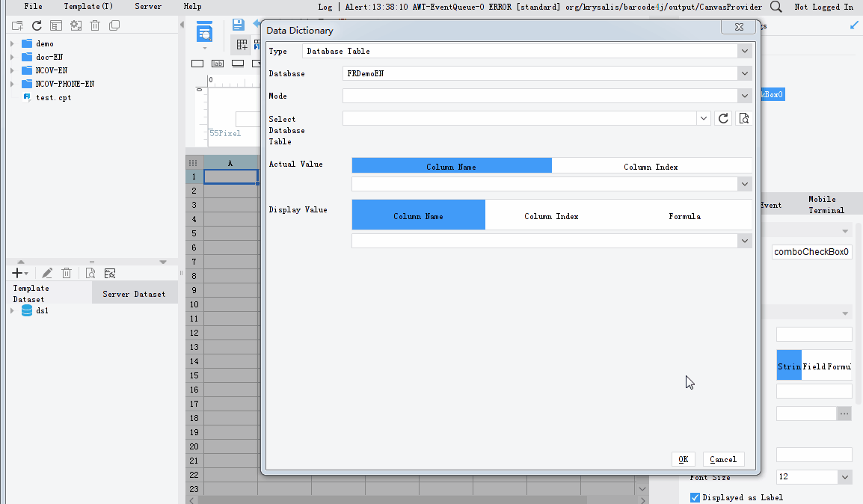Edit dataset ds1 with pencil icon

46,273
